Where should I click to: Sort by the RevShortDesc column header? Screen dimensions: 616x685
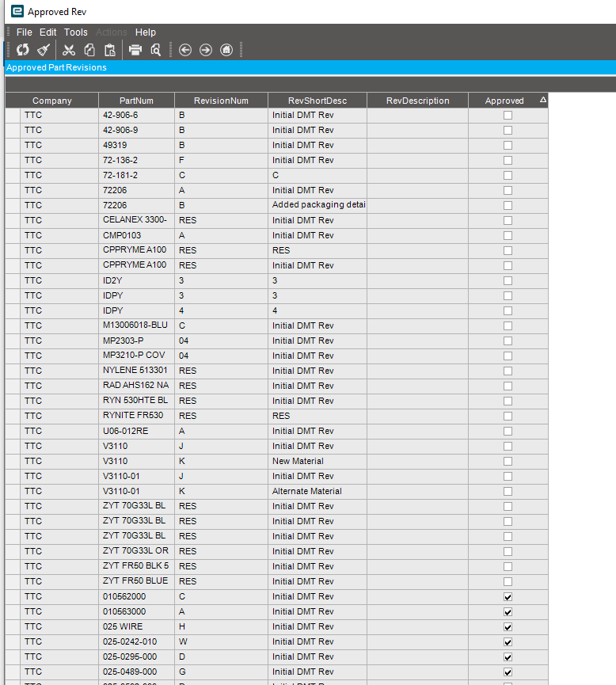(318, 101)
